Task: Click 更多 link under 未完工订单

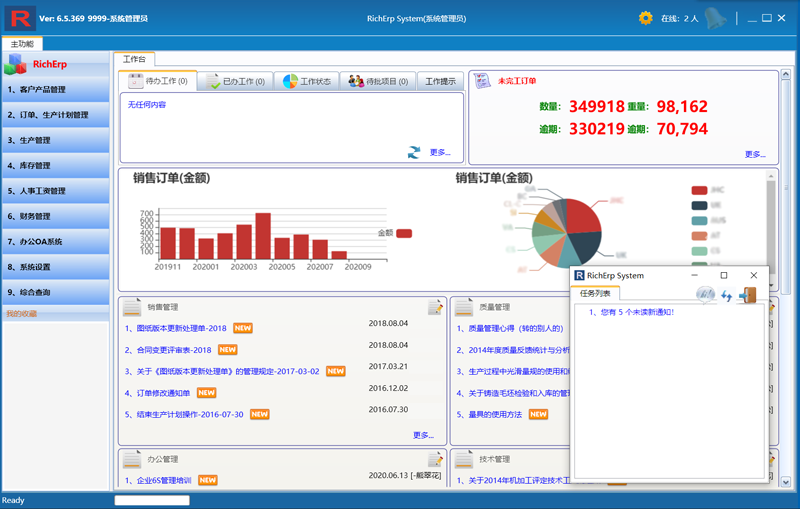Action: [755, 154]
